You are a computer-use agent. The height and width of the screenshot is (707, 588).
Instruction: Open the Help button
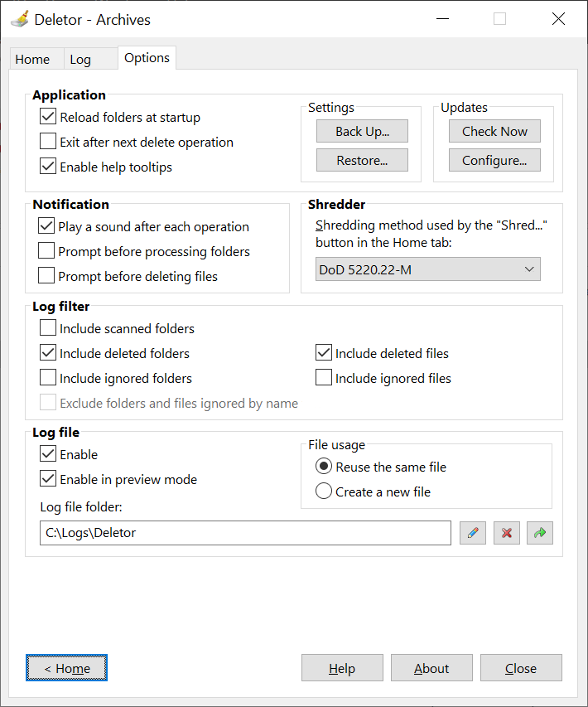[x=342, y=668]
